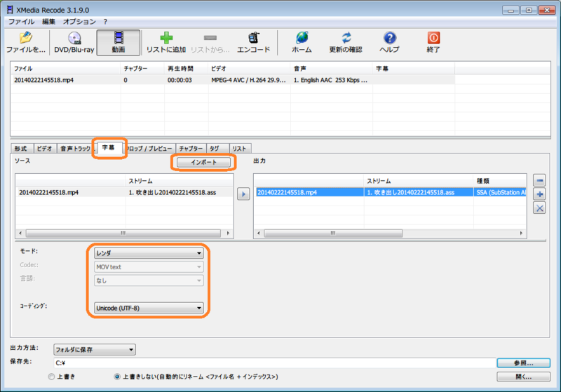561x392 pixels.
Task: Click the 参照... browse button
Action: [523, 363]
